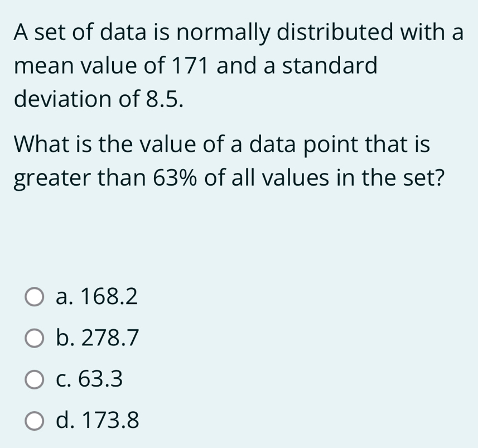Click the sentence mentioning 63% of values
The width and height of the screenshot is (478, 448).
[229, 162]
